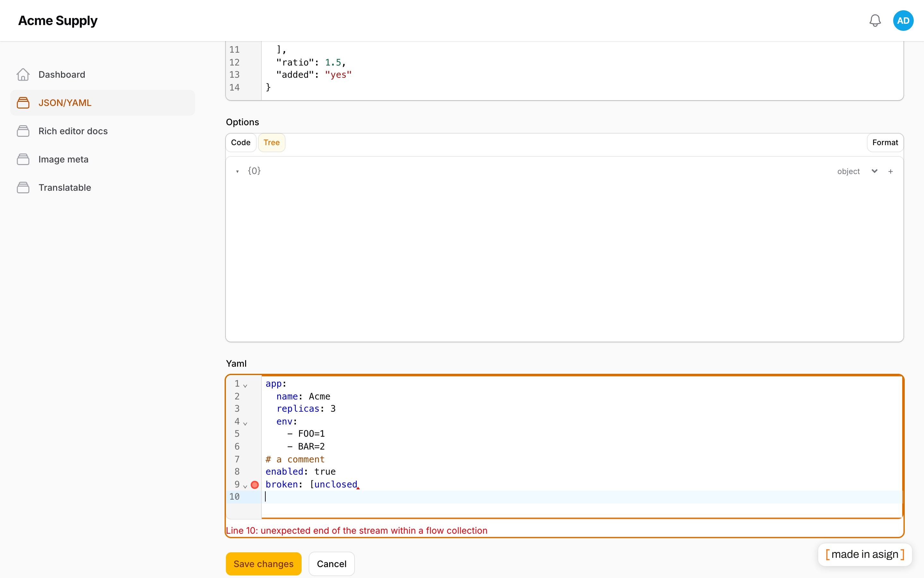Open Rich editor docs page
This screenshot has height=578, width=924.
click(x=102, y=131)
